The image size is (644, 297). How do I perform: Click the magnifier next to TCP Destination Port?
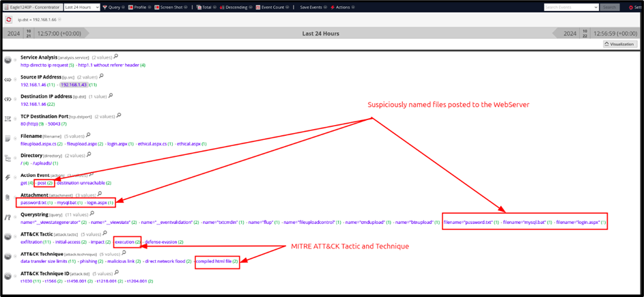(x=119, y=115)
